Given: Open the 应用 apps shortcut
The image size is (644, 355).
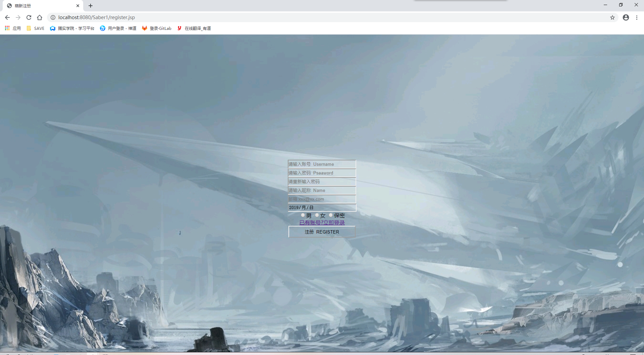Looking at the screenshot, I should click(x=13, y=29).
